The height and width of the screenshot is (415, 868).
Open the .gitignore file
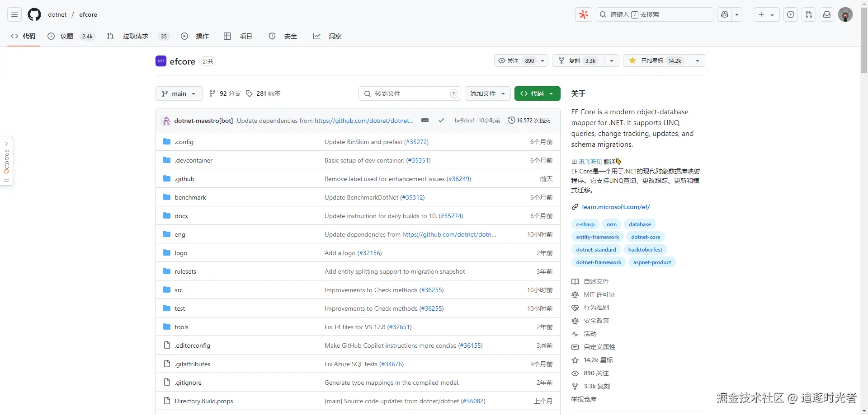[188, 382]
